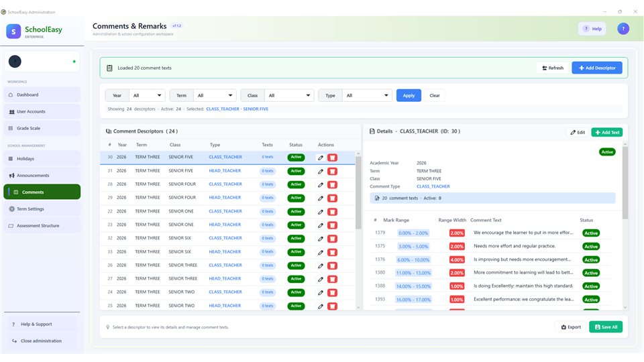Select comment text row 1379

tap(490, 233)
